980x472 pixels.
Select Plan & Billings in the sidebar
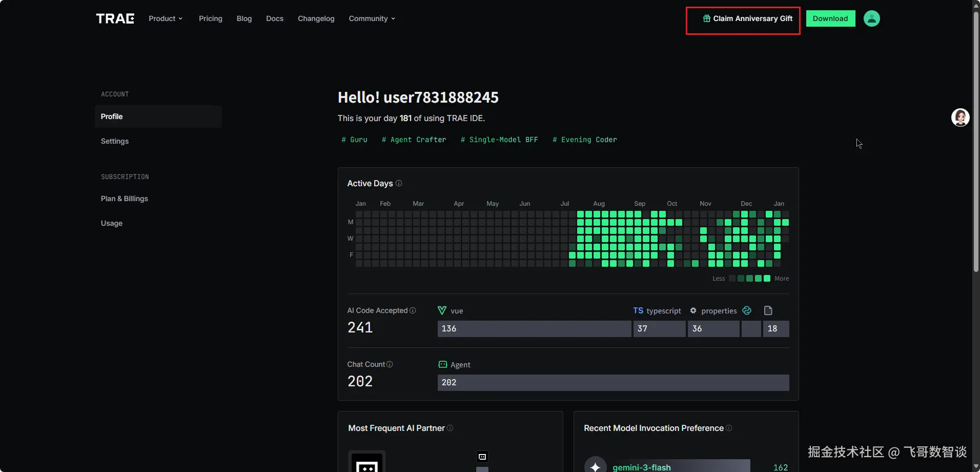125,199
